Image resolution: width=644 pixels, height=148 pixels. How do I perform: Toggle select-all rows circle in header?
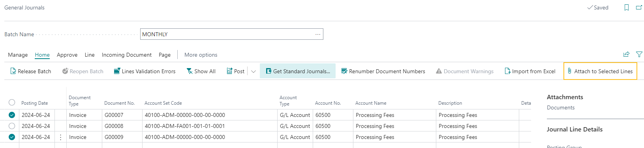coord(12,102)
